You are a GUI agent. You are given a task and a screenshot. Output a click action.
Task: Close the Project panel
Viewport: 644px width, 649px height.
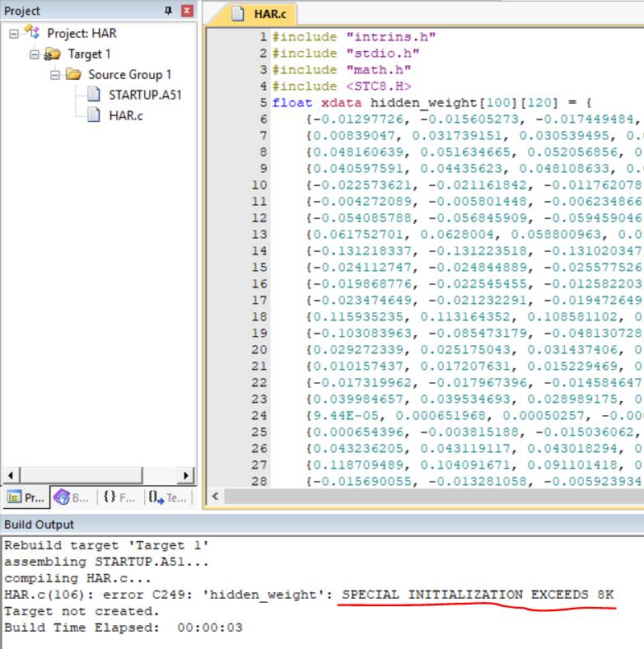pos(187,11)
